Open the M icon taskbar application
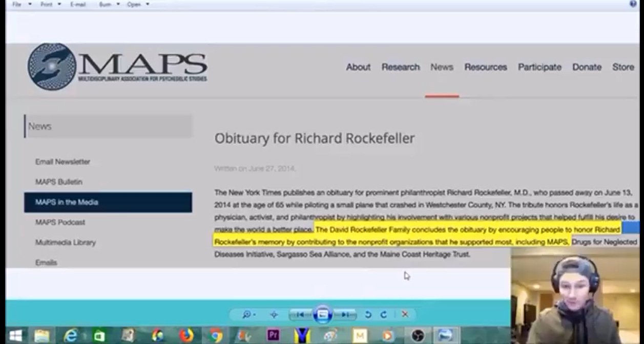The height and width of the screenshot is (344, 644). 360,336
